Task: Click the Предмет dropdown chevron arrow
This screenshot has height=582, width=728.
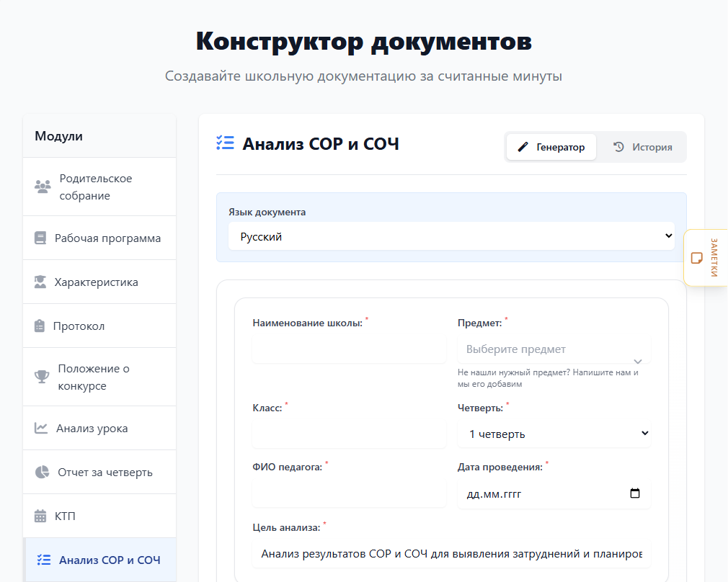Action: click(x=638, y=361)
